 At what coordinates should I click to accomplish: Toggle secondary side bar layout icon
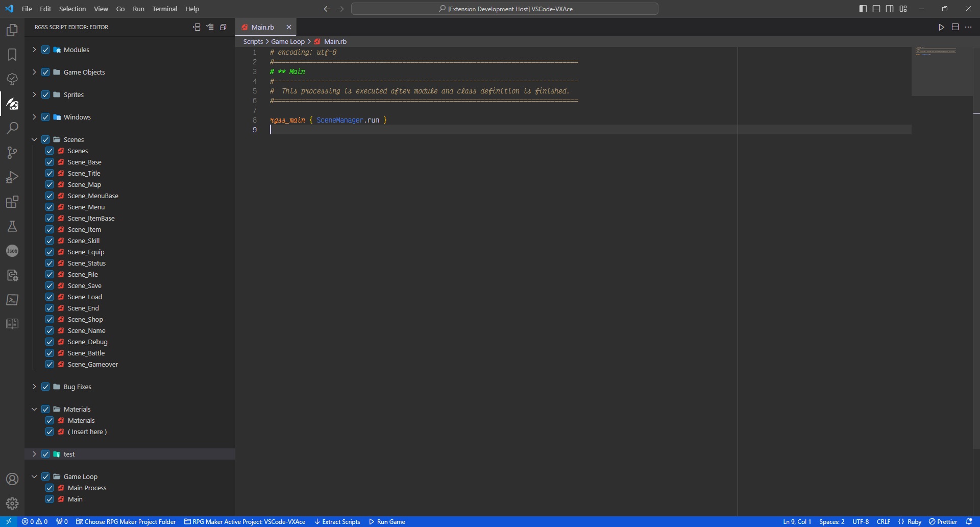pyautogui.click(x=890, y=9)
